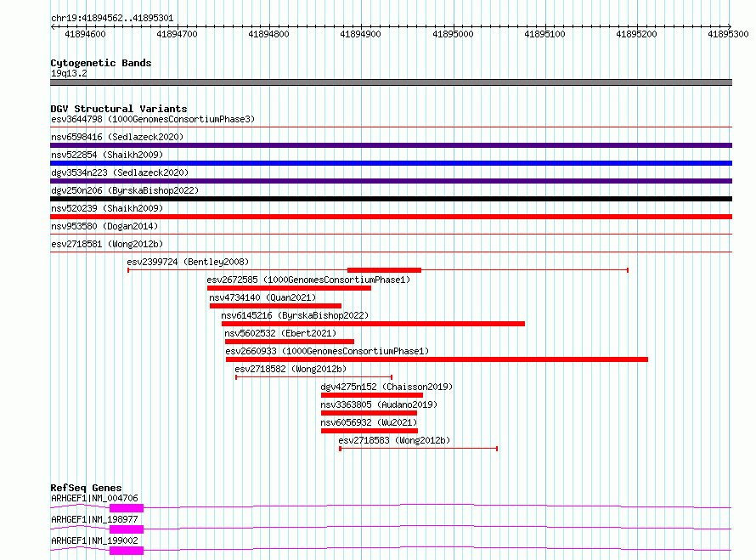Open the esv2660933 (1000GenomesConsortiumPhase1) red bar
Image resolution: width=756 pixels, height=560 pixels.
click(x=437, y=359)
